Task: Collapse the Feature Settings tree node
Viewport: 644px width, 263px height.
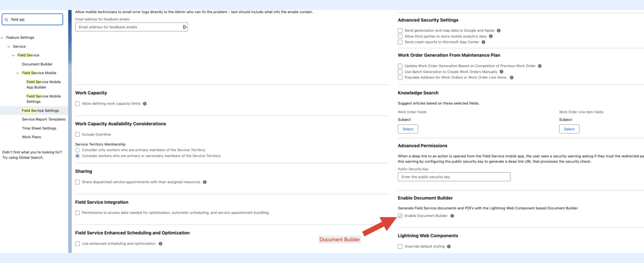Action: click(x=2, y=38)
